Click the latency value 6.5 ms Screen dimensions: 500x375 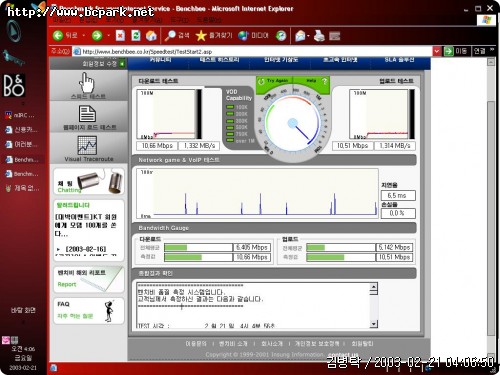pos(398,195)
